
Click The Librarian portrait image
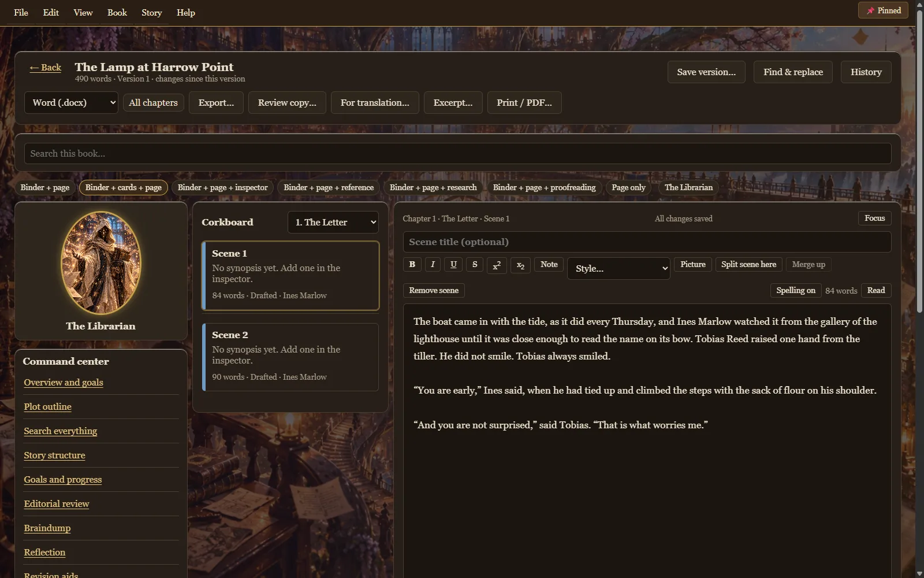click(x=101, y=262)
